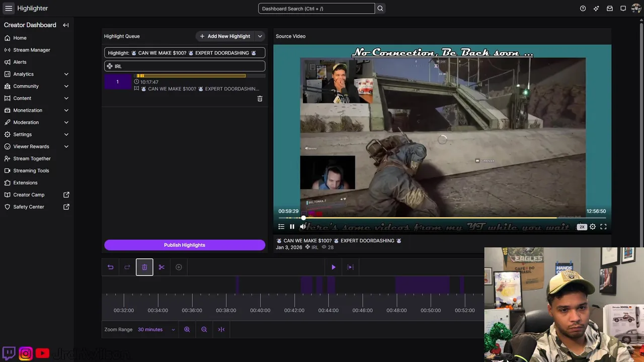The height and width of the screenshot is (362, 644).
Task: Expand the Viewer Rewards sidebar section
Action: coord(66,146)
